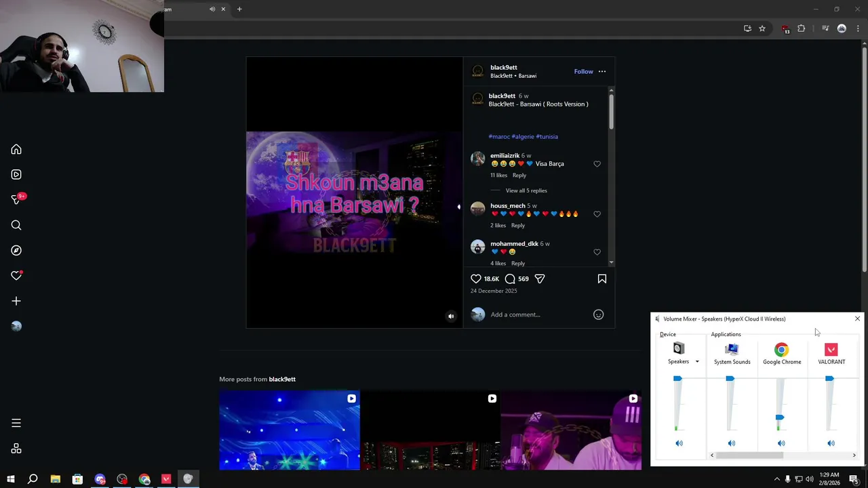Click Volume Mixer horizontal scrollbar right arrow

point(854,455)
